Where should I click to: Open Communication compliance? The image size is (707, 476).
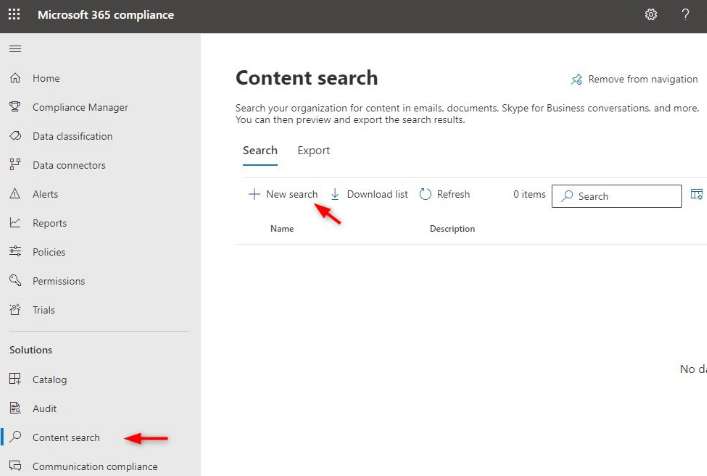95,466
